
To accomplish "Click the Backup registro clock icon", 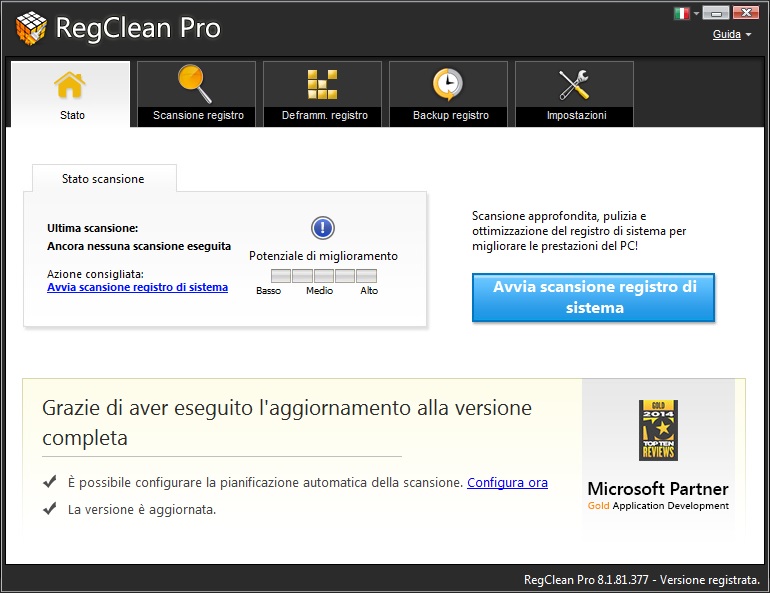I will 447,84.
